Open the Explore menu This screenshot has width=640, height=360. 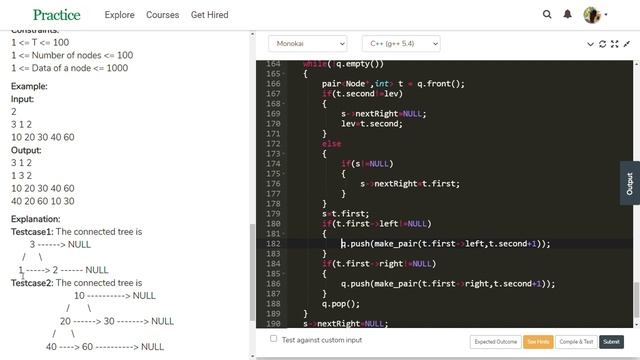119,15
